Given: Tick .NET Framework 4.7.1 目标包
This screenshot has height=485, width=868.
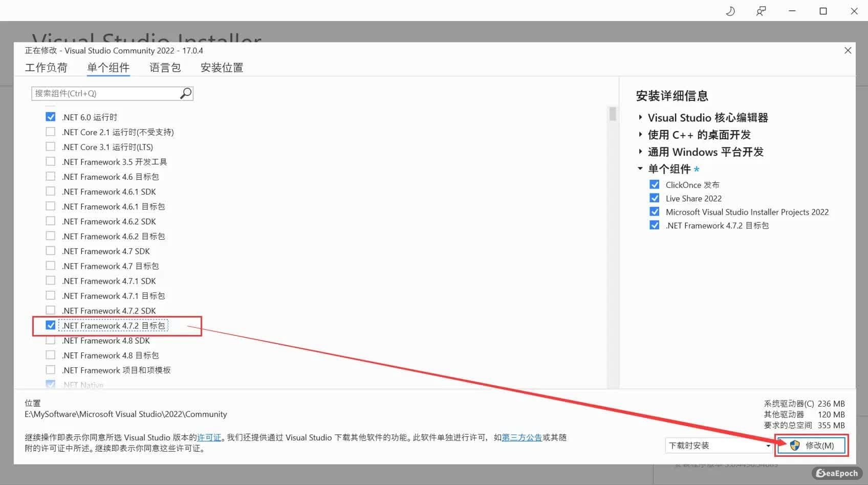Looking at the screenshot, I should [x=51, y=295].
